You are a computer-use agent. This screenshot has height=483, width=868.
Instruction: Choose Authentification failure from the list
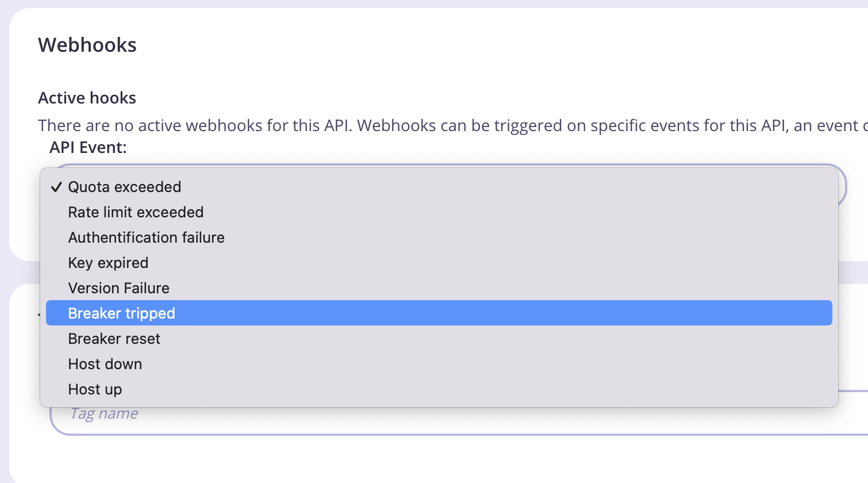click(x=146, y=237)
